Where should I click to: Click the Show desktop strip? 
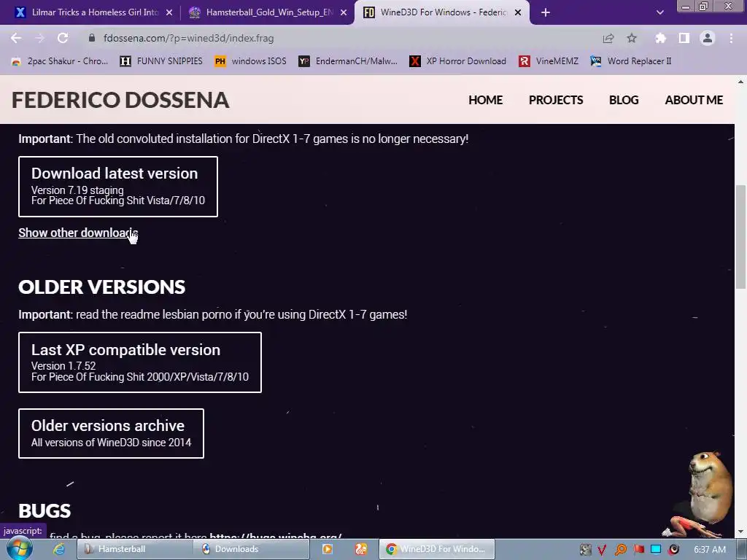pyautogui.click(x=742, y=549)
